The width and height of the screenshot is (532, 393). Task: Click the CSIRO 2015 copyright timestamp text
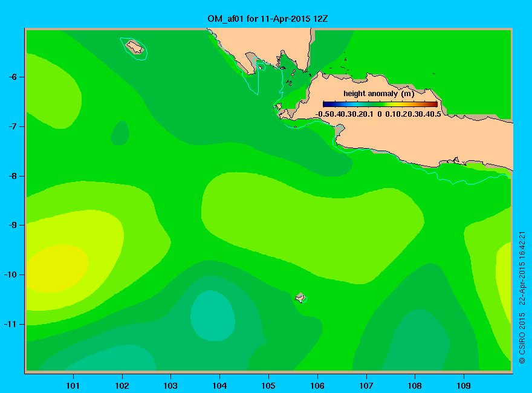(522, 297)
